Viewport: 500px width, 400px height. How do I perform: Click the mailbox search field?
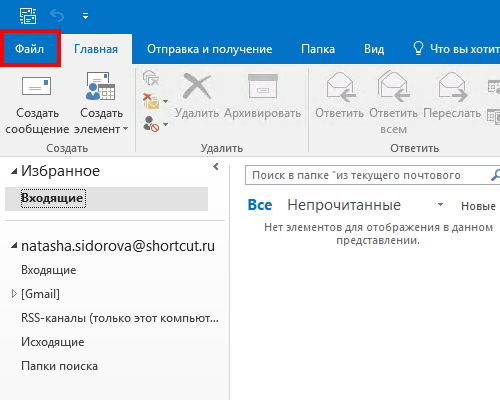click(x=367, y=175)
